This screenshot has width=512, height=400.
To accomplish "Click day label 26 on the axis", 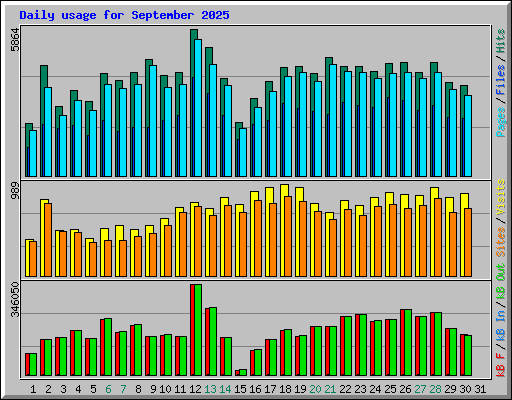I will click(x=405, y=389).
